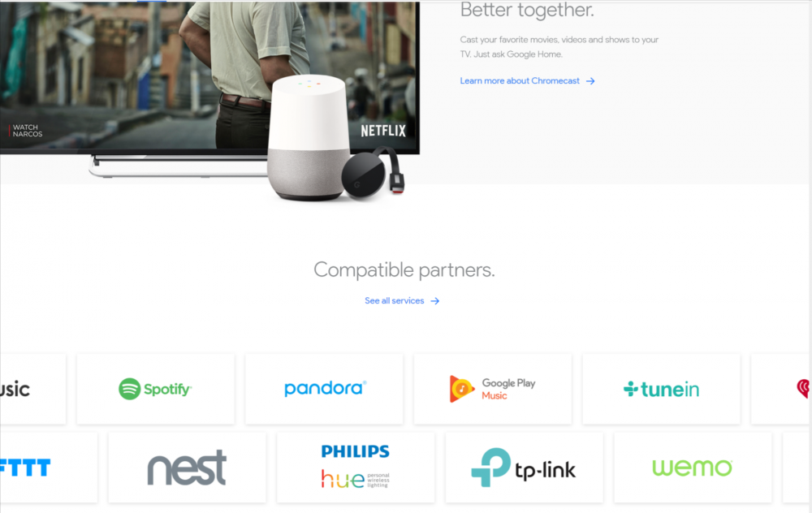Follow the Learn more about Chromecast link

(x=520, y=80)
